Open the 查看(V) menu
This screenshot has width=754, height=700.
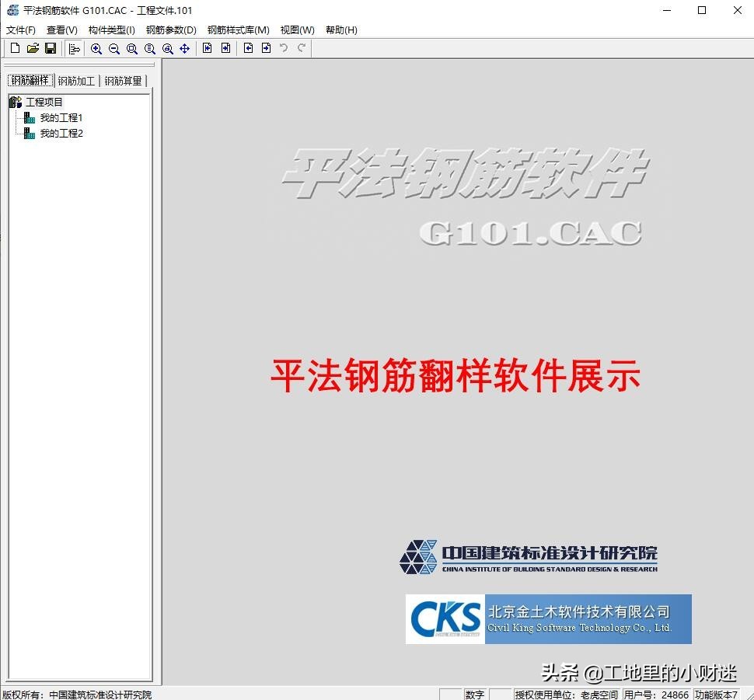(62, 30)
